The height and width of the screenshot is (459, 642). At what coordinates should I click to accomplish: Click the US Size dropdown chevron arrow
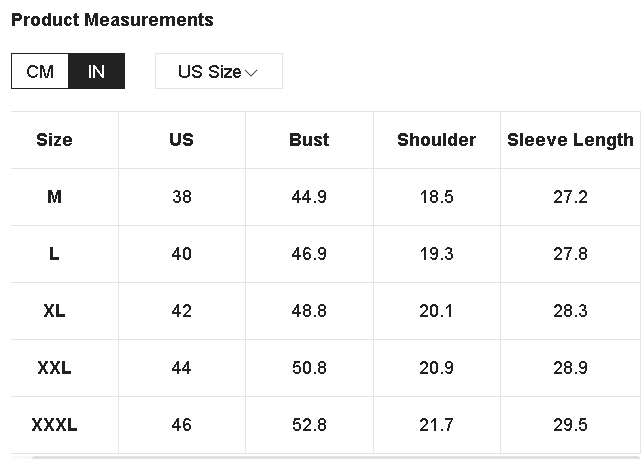tap(251, 73)
